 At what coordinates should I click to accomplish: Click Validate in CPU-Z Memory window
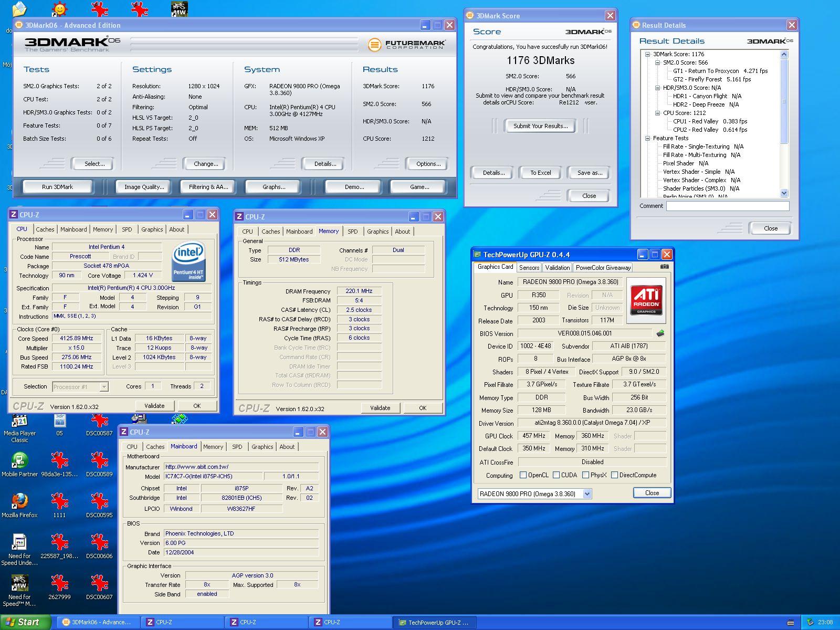(380, 408)
